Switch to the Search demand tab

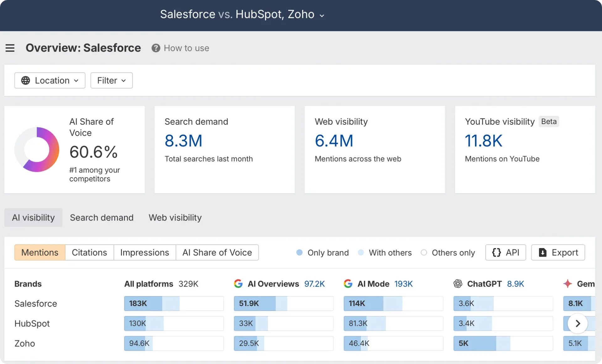[x=102, y=218]
